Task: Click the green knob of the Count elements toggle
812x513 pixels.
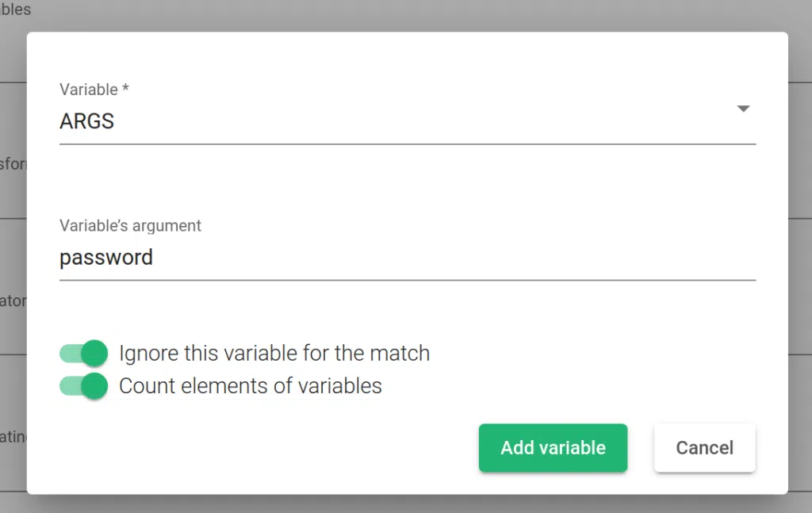Action: point(94,386)
